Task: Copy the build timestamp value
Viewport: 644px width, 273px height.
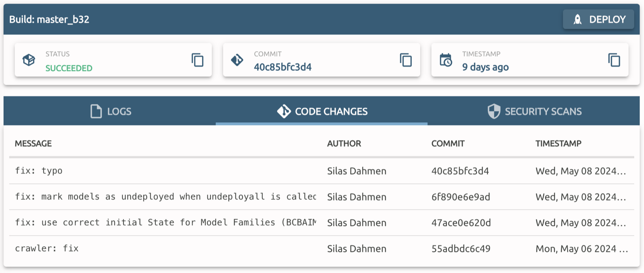Action: click(614, 60)
